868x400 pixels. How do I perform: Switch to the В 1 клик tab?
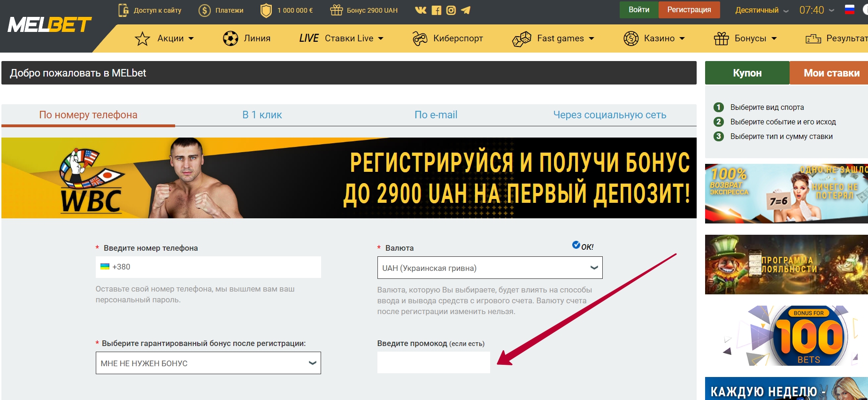[x=262, y=115]
